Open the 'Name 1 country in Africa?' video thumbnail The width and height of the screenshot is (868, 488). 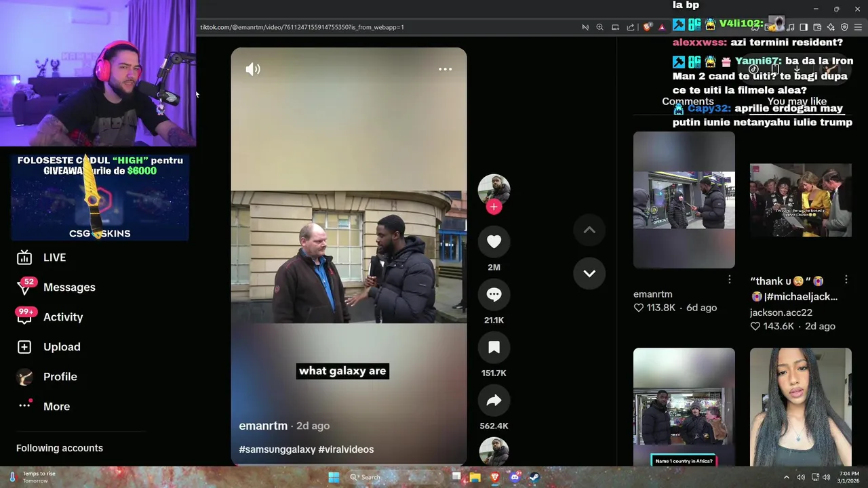coord(684,407)
